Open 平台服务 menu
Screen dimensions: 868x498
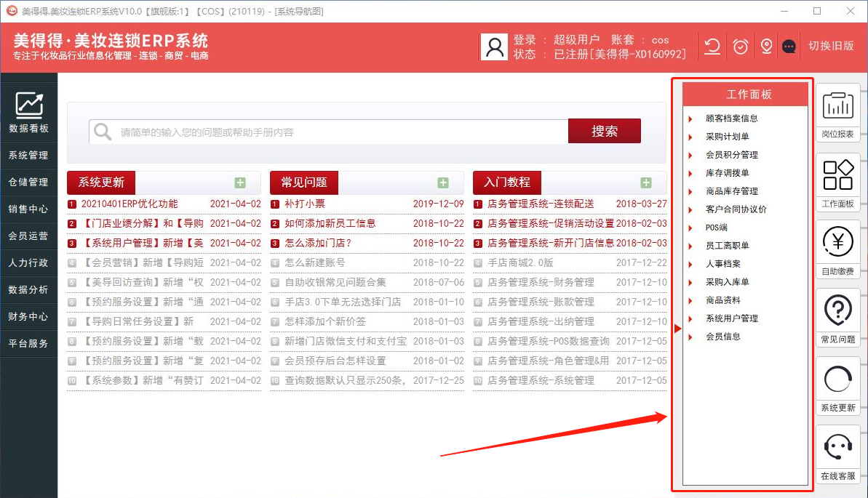pos(28,344)
